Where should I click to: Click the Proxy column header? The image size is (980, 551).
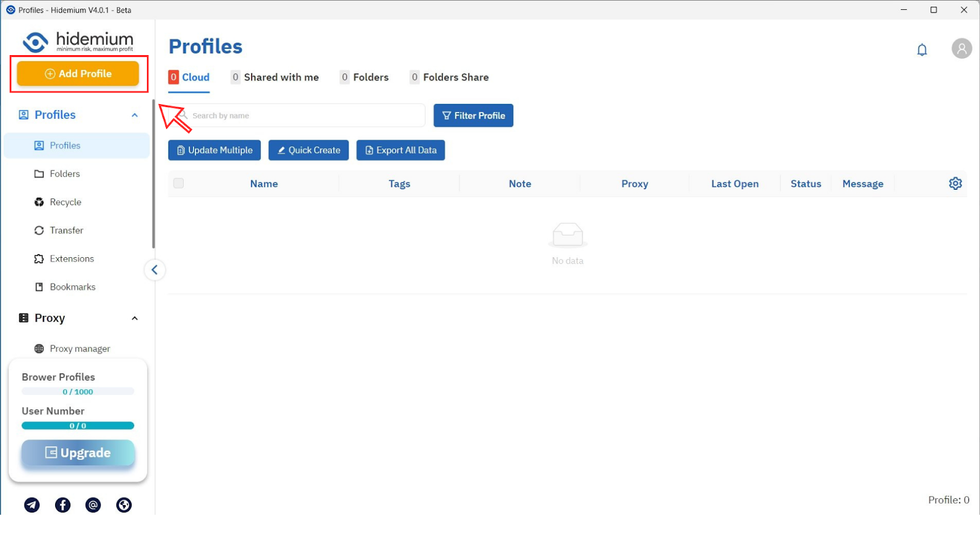tap(635, 184)
